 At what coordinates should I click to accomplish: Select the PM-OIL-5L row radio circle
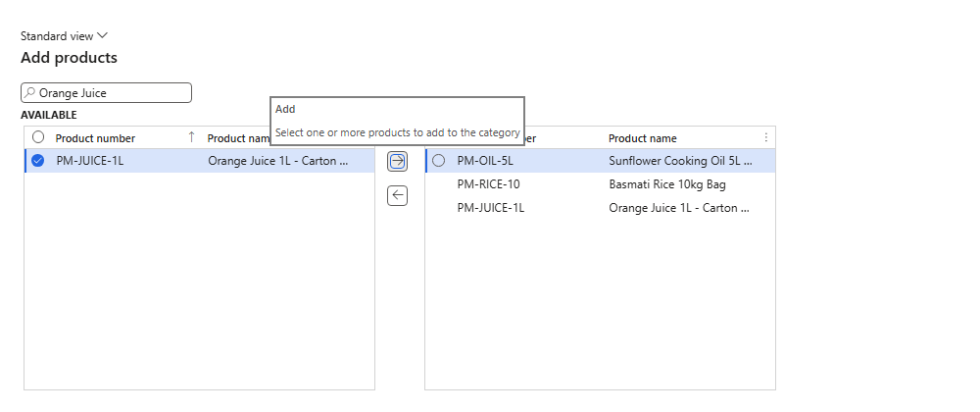[439, 161]
